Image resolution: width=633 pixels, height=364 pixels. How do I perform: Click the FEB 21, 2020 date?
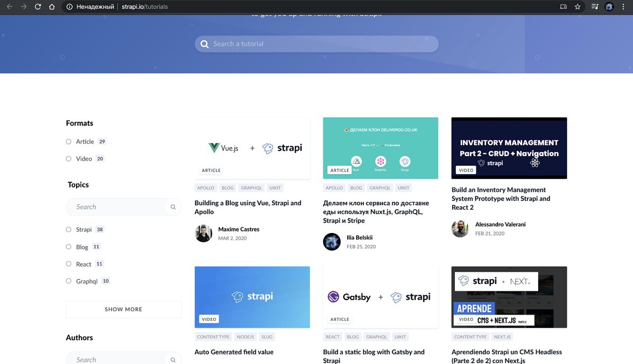[x=490, y=233]
